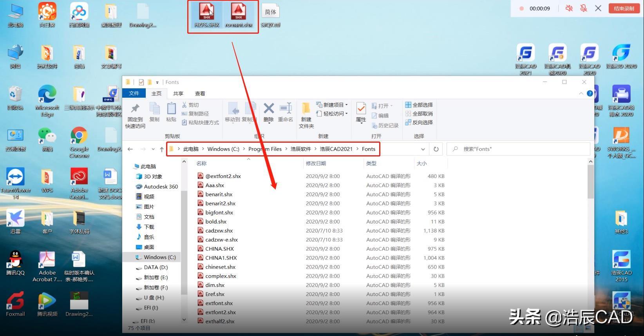This screenshot has height=336, width=644.
Task: Toggle the checkbox icon in title bar
Action: click(141, 82)
